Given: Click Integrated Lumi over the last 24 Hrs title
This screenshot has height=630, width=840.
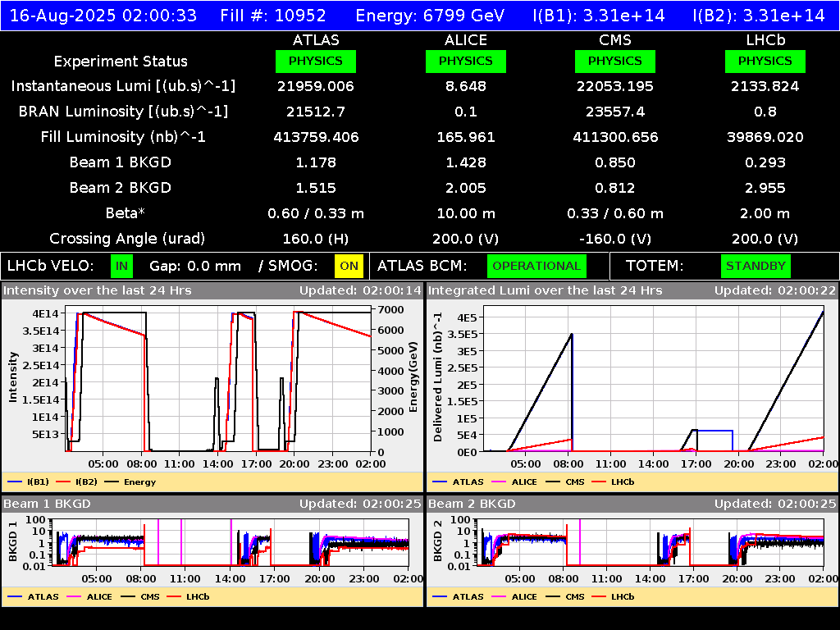Looking at the screenshot, I should click(x=545, y=290).
